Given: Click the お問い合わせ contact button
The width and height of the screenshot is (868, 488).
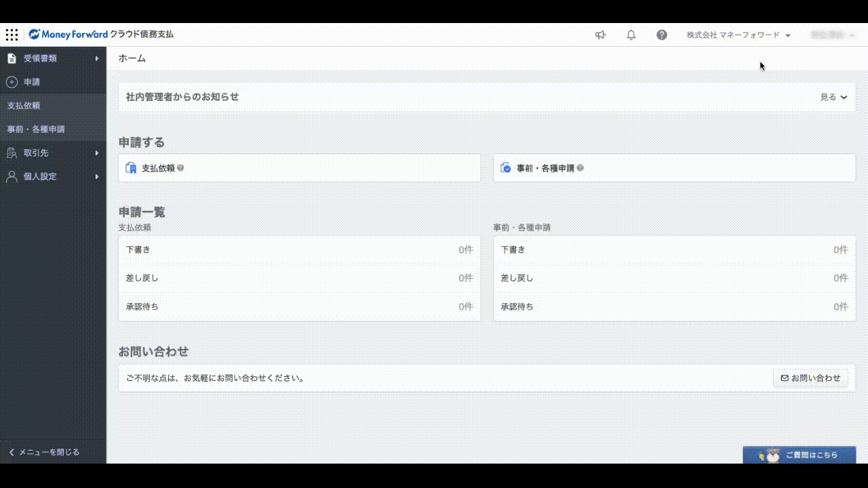Looking at the screenshot, I should pyautogui.click(x=810, y=378).
